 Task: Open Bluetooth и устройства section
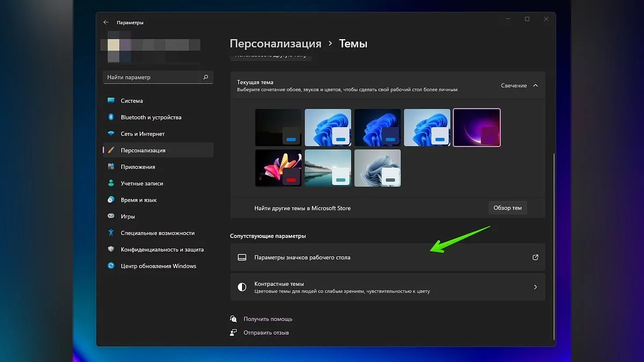151,117
